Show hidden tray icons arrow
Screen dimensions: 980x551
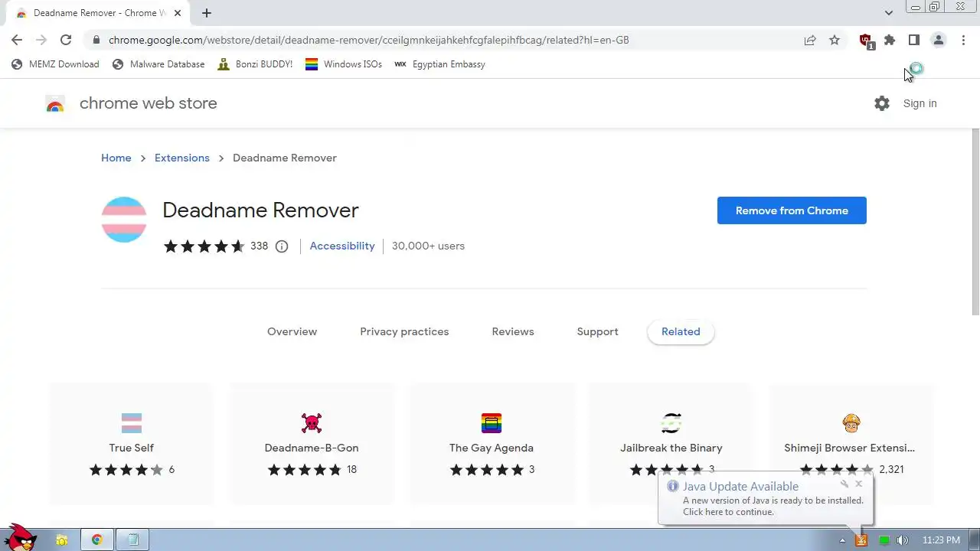pyautogui.click(x=842, y=540)
